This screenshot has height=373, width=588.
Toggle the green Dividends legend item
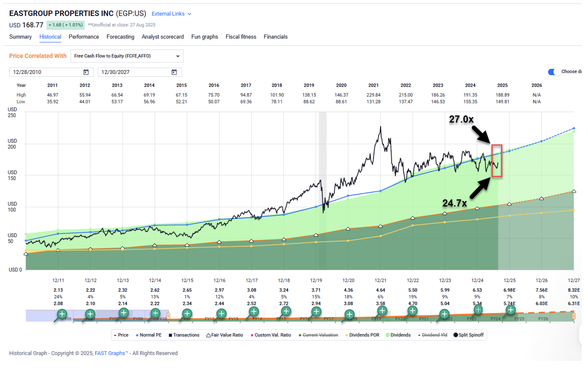point(398,335)
